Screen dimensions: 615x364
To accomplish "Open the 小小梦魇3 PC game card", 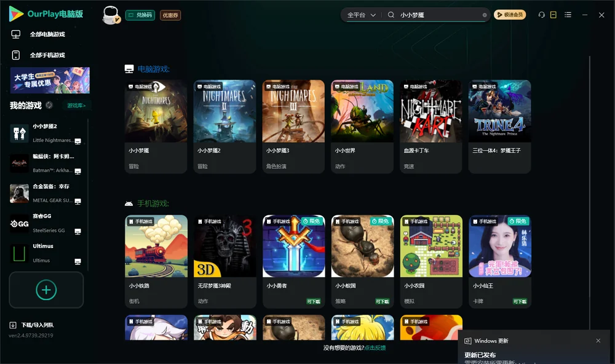I will (x=293, y=127).
